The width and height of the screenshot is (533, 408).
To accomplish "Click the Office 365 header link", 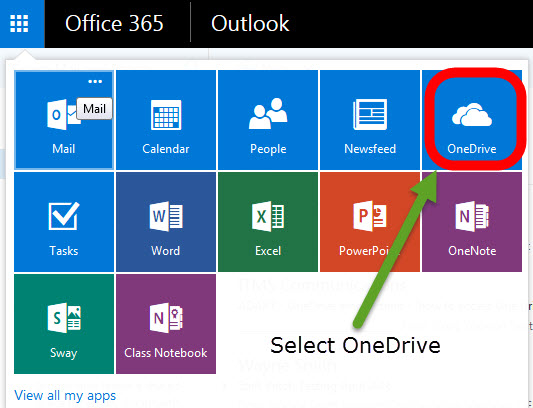I will (114, 23).
